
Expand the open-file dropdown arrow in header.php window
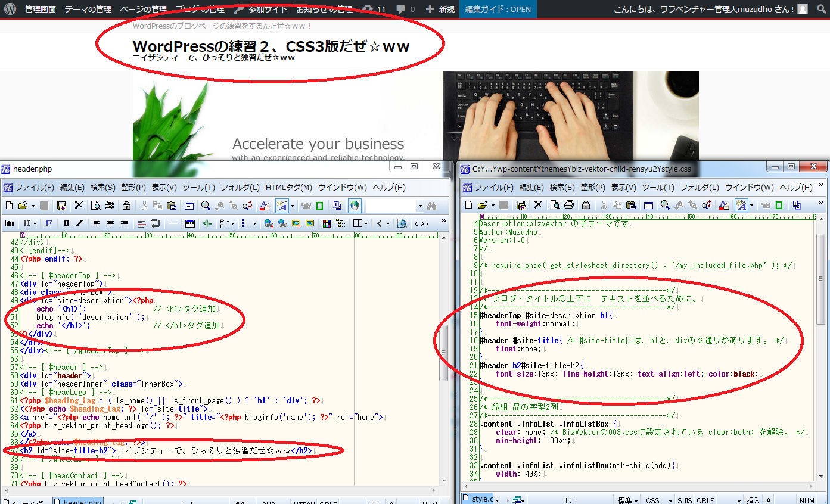click(x=32, y=206)
